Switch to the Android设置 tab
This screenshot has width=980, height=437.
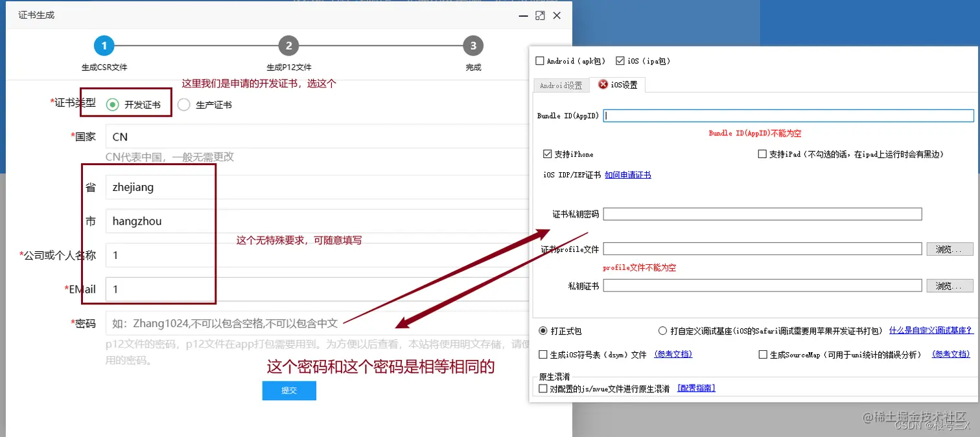561,85
